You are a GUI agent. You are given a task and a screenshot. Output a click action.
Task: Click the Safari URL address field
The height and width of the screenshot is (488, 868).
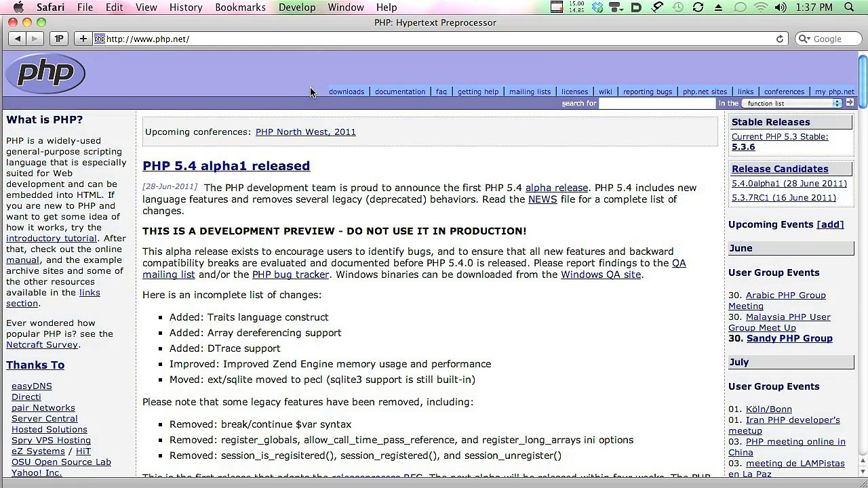click(x=441, y=39)
